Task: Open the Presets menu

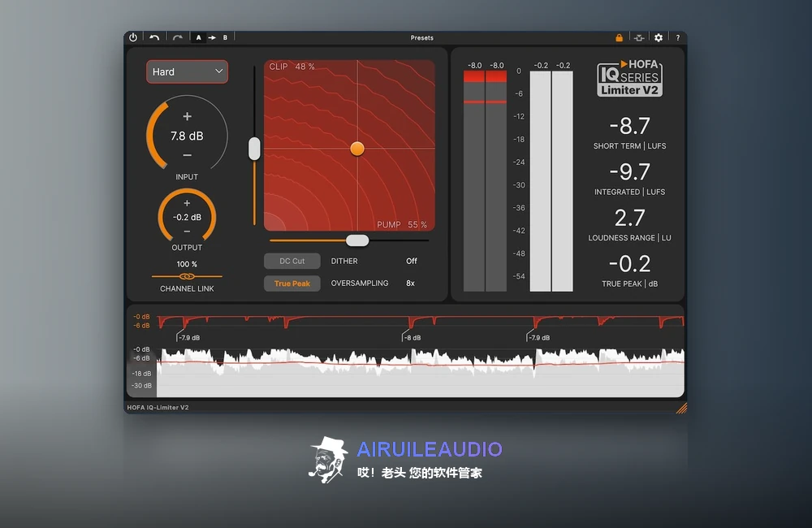Action: (x=421, y=38)
